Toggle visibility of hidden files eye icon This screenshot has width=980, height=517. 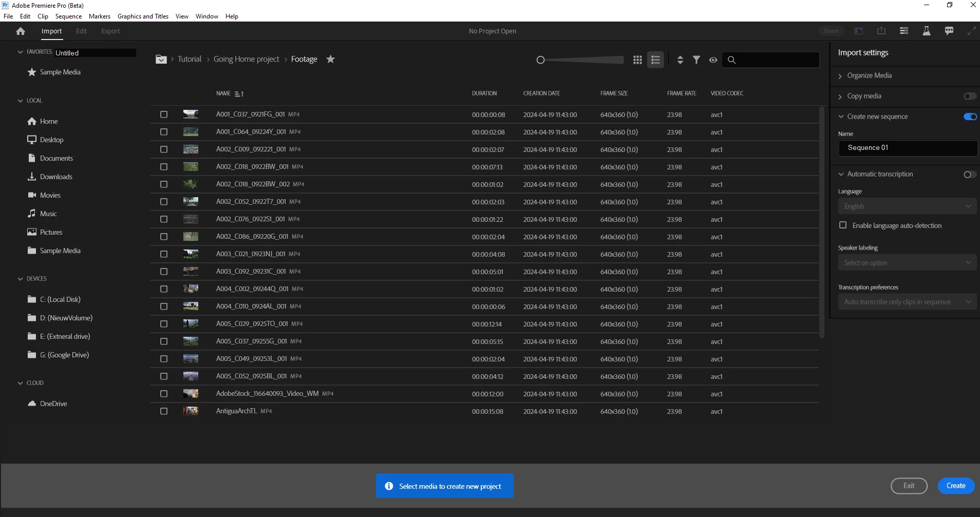click(713, 60)
